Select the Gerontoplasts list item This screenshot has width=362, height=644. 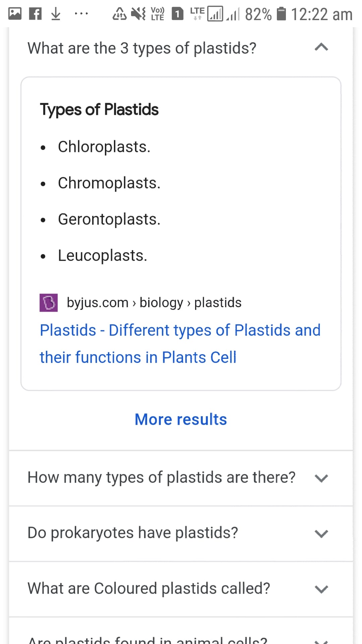[x=109, y=219]
